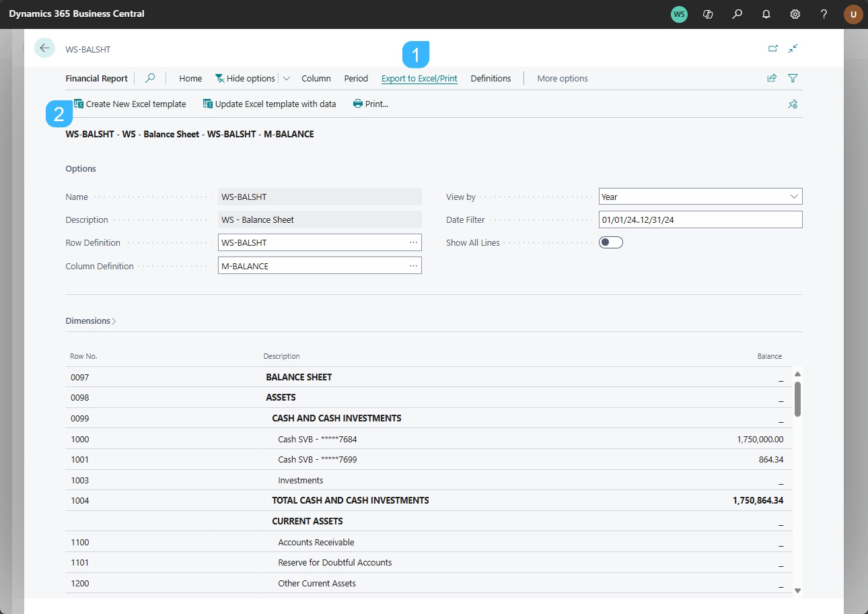Click the 1,750,864.34 total balance
The height and width of the screenshot is (614, 868).
(758, 500)
